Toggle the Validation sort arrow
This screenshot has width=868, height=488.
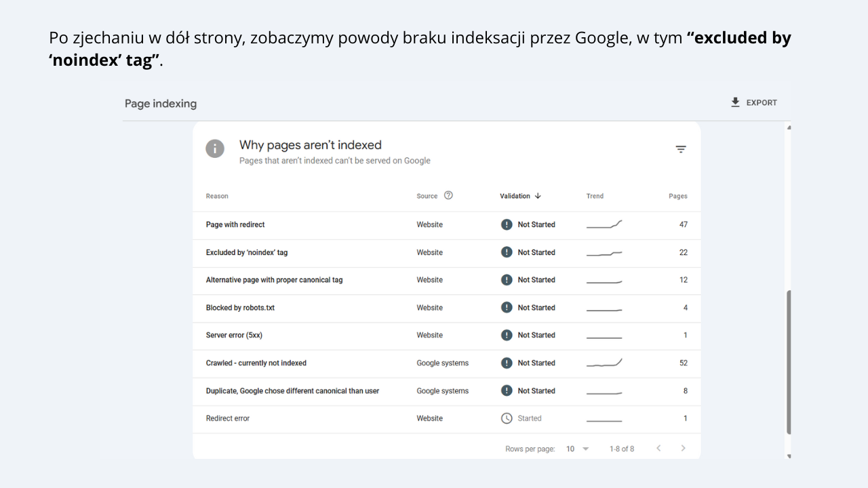tap(537, 196)
